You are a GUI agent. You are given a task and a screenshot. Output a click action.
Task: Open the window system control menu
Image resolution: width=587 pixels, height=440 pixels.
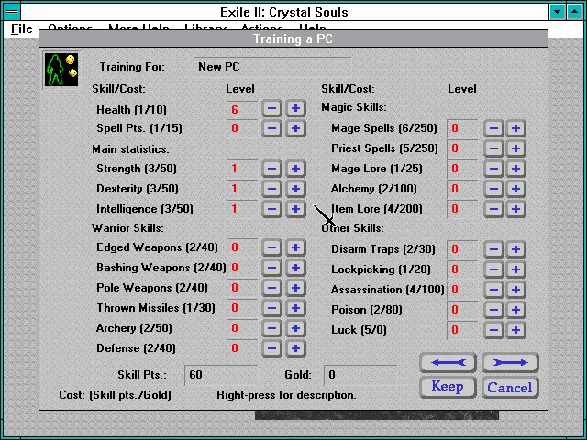[x=12, y=12]
